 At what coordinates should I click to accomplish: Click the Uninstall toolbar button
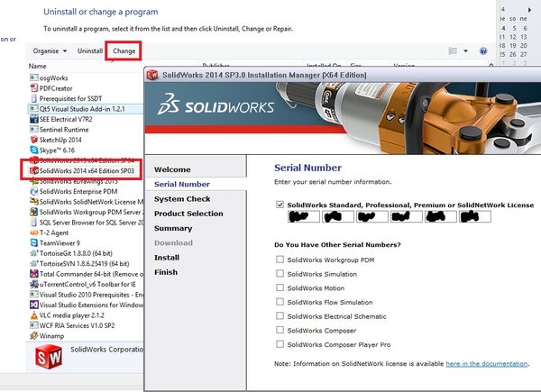(90, 51)
